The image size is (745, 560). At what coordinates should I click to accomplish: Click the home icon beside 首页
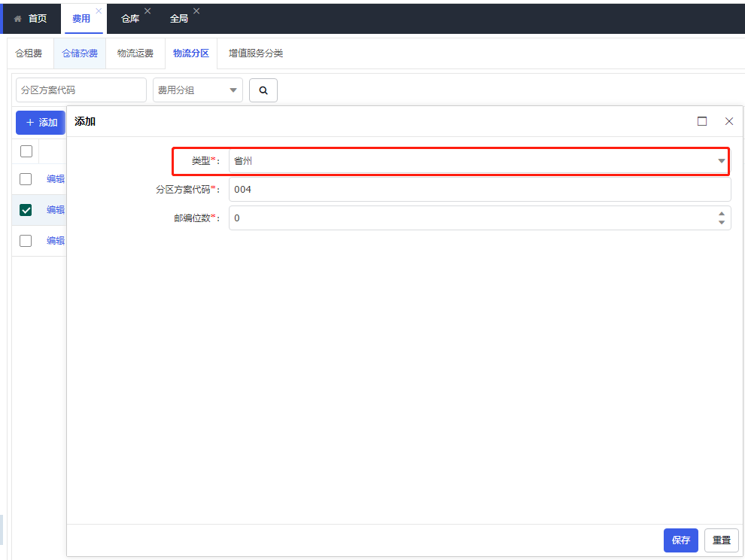17,19
